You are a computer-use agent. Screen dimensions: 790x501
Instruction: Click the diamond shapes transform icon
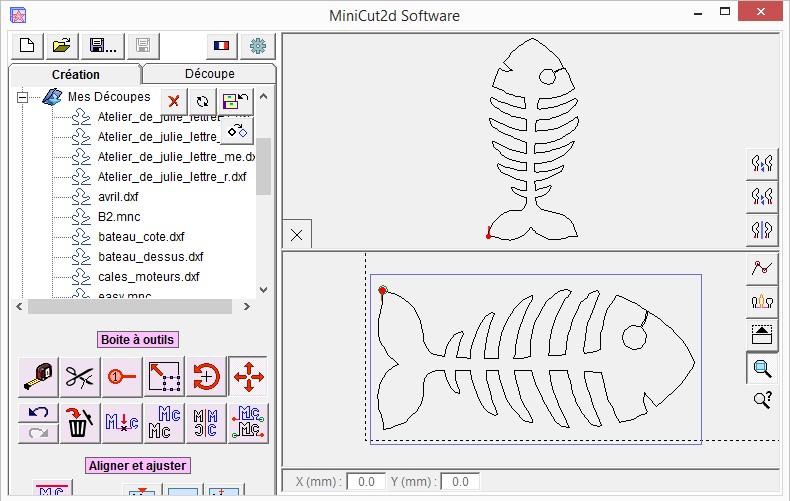pos(237,131)
